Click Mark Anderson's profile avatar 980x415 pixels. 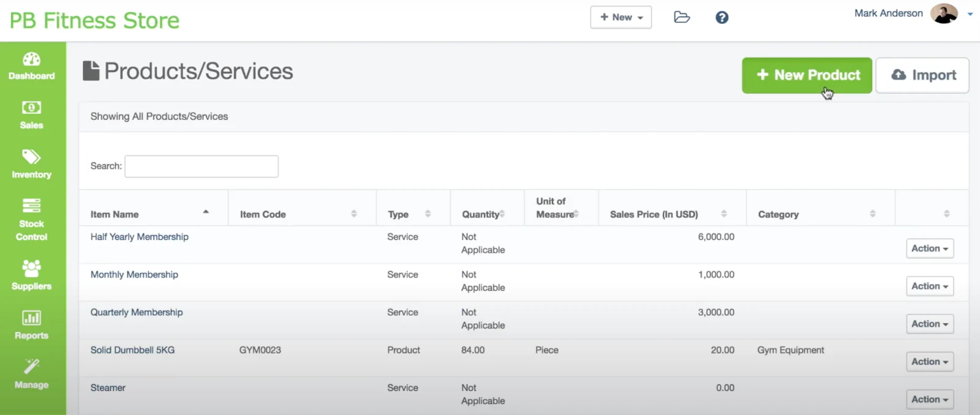(944, 13)
